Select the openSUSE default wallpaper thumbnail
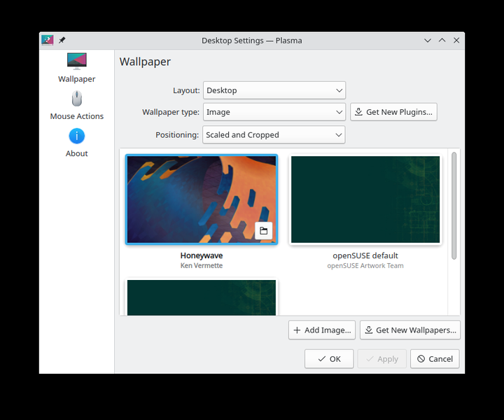This screenshot has height=420, width=504. tap(365, 199)
